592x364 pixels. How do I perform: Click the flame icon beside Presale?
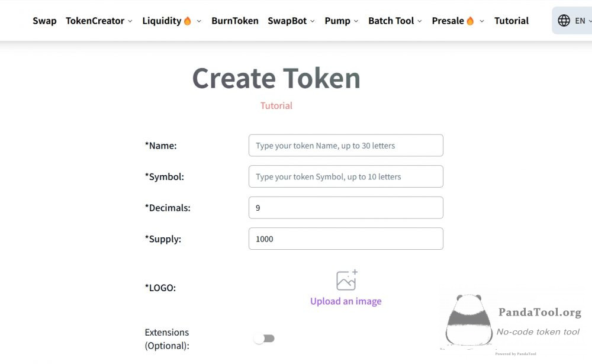click(470, 21)
